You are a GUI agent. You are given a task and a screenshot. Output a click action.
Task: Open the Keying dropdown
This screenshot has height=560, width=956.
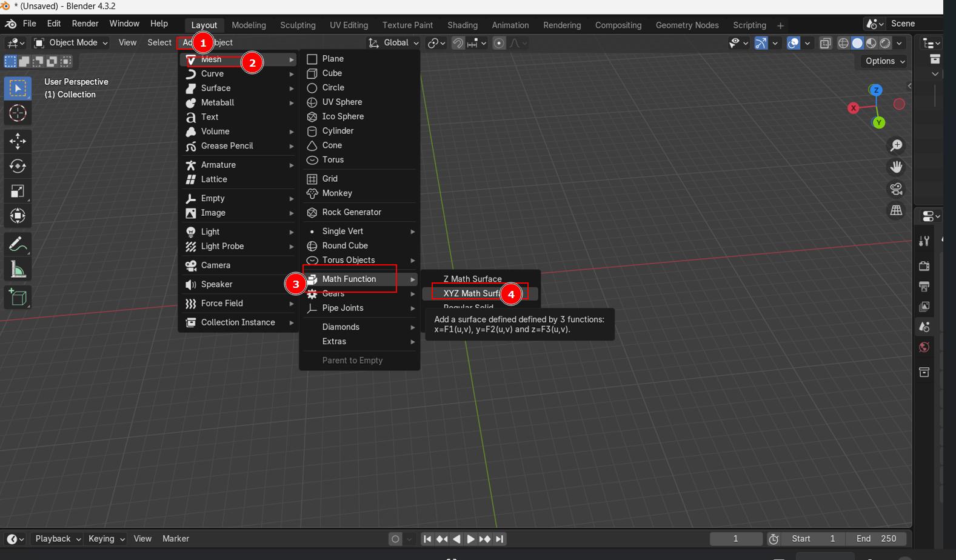[105, 539]
